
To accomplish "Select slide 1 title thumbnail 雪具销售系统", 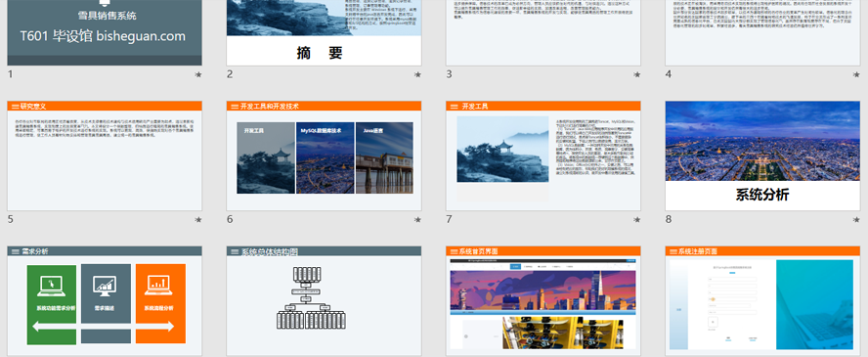I will 105,32.
